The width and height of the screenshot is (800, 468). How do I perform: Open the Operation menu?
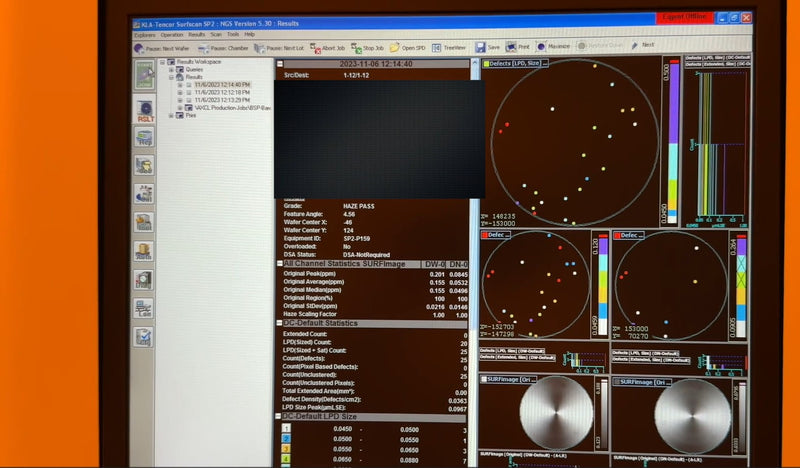(x=172, y=34)
